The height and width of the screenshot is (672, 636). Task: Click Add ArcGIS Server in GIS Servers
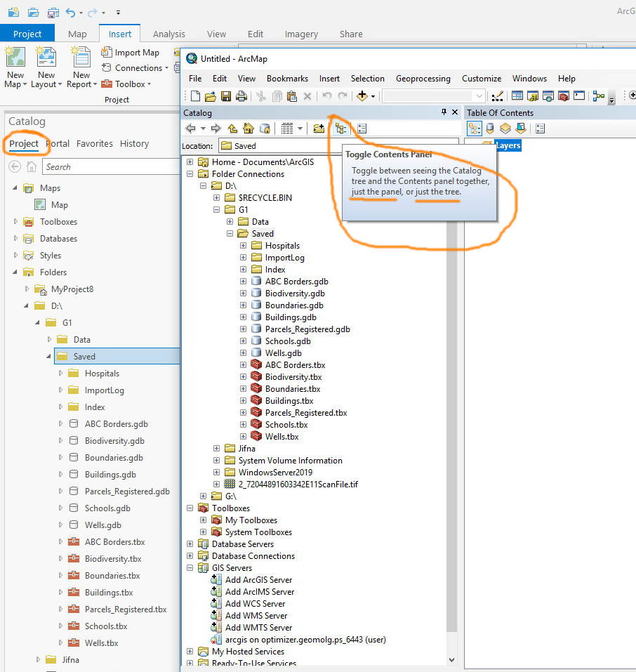(258, 580)
